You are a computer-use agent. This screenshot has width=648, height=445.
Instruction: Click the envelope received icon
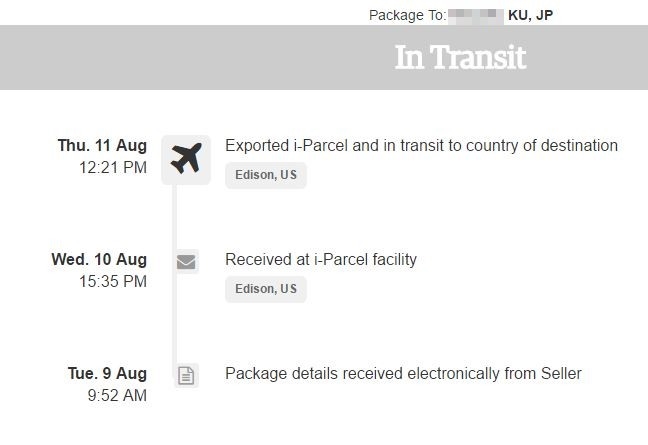pos(186,262)
